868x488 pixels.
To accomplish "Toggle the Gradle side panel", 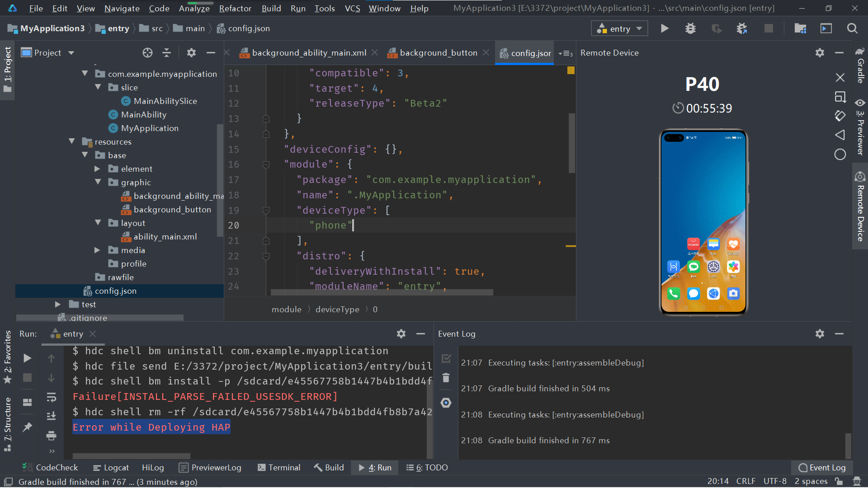I will coord(860,65).
